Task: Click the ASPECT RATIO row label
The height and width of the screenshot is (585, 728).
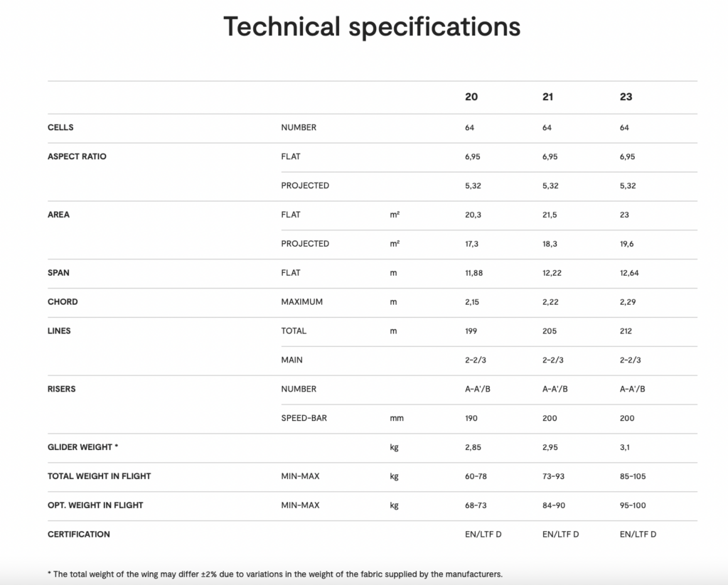Action: (x=77, y=156)
